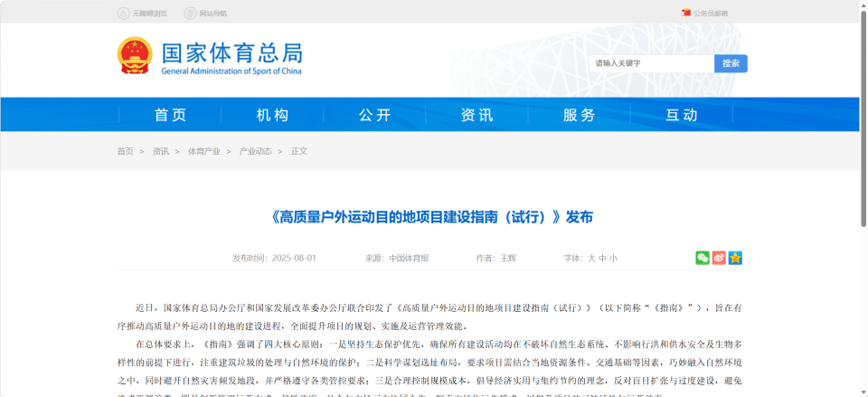Viewport: 868px width, 397px height.
Task: Click the 国家体育总局 site title
Action: coord(232,52)
